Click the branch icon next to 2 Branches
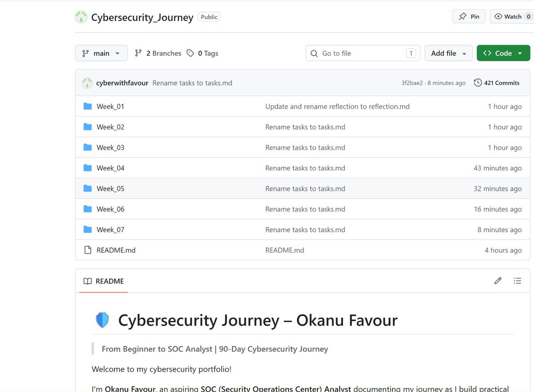The height and width of the screenshot is (392, 534). coord(138,53)
